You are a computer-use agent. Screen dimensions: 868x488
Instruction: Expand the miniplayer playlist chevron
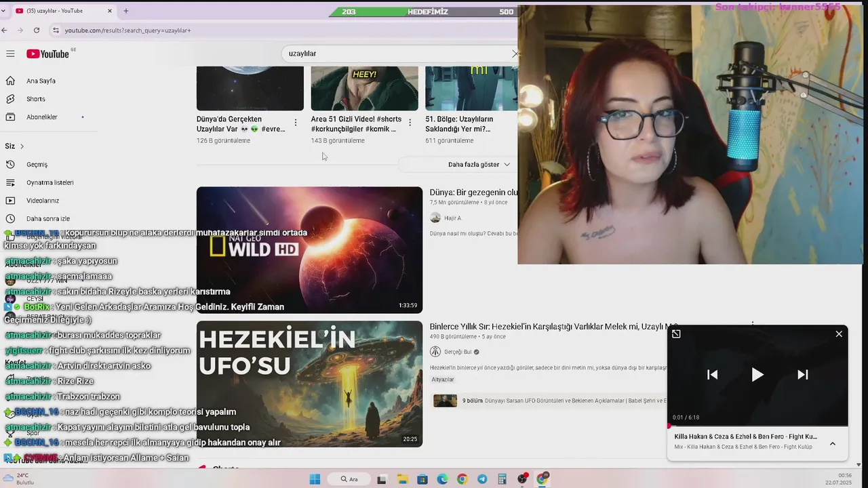tap(833, 444)
